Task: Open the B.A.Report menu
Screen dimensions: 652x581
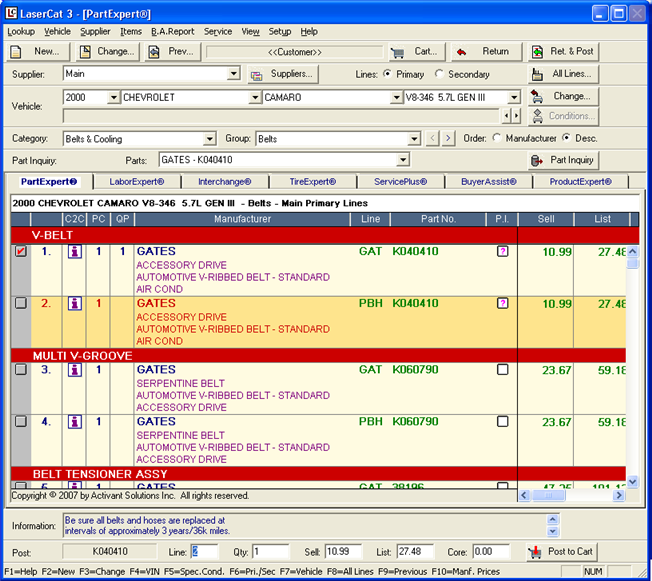Action: 172,31
